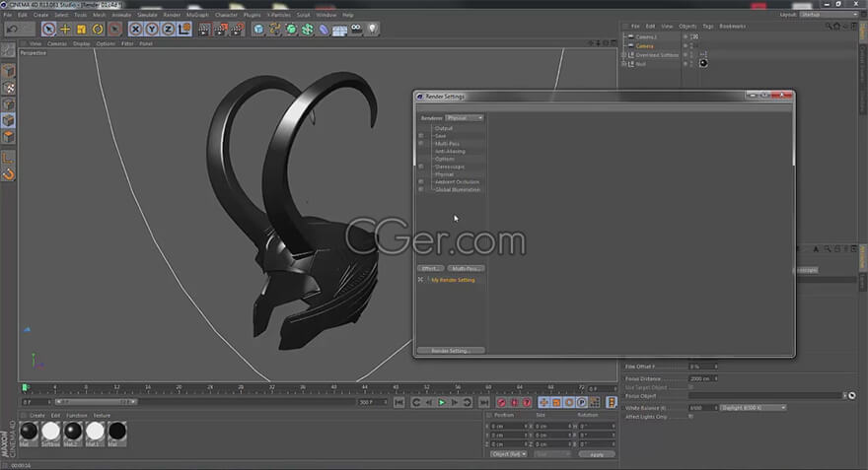Open the deformer objects icon
Image resolution: width=868 pixels, height=470 pixels.
coord(324,30)
